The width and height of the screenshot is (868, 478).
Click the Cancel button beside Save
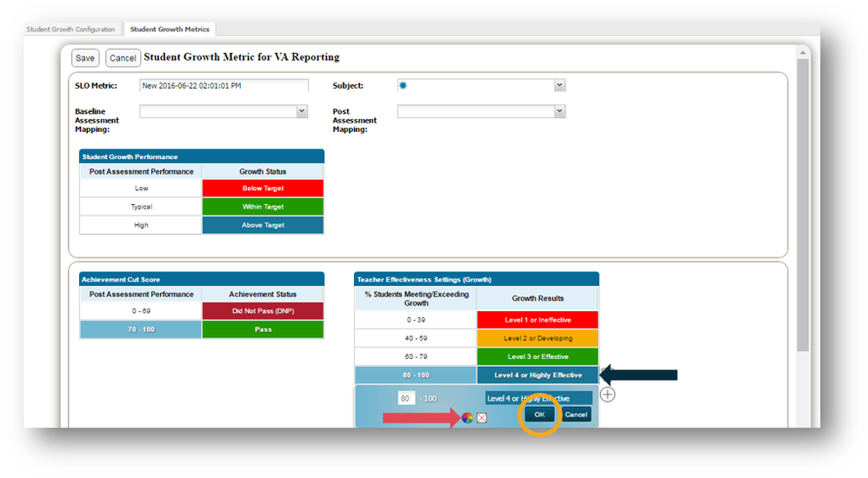[123, 58]
